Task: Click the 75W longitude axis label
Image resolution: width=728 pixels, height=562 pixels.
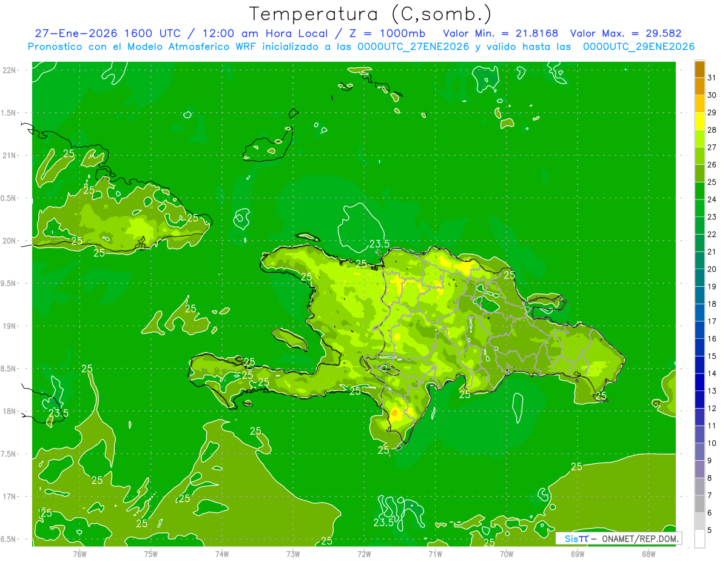Action: 150,554
